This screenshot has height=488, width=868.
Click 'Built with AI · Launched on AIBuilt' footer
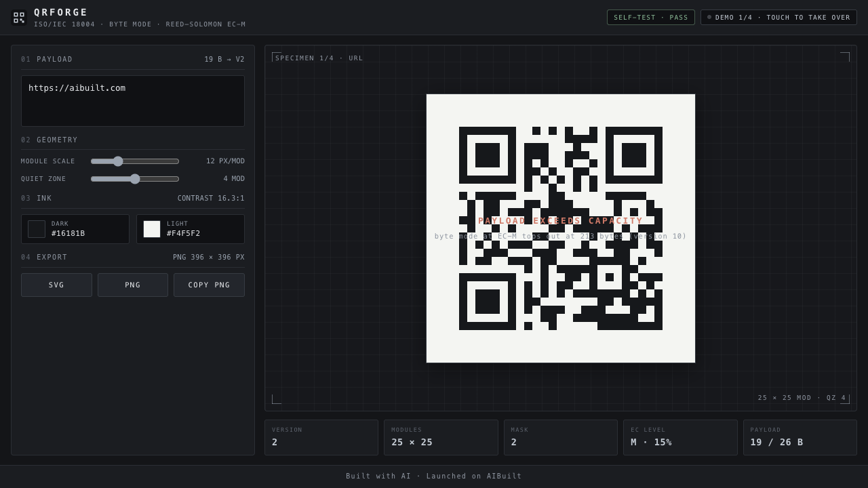[434, 476]
